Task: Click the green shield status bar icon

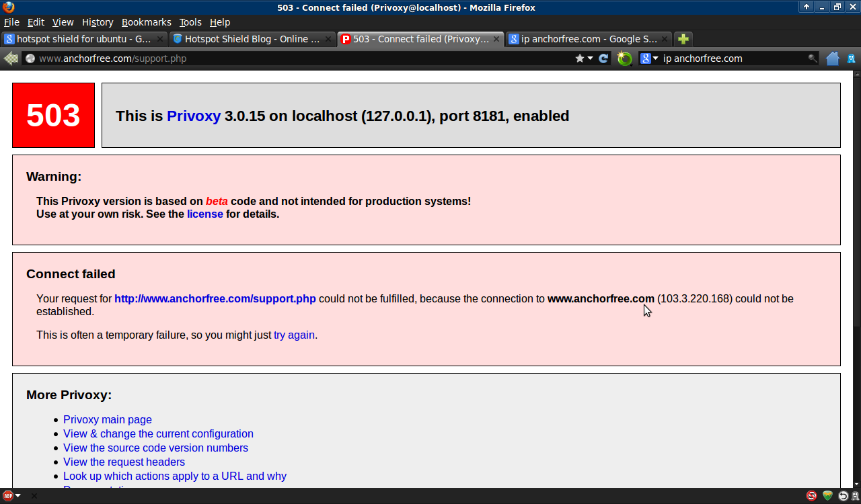Action: tap(827, 496)
